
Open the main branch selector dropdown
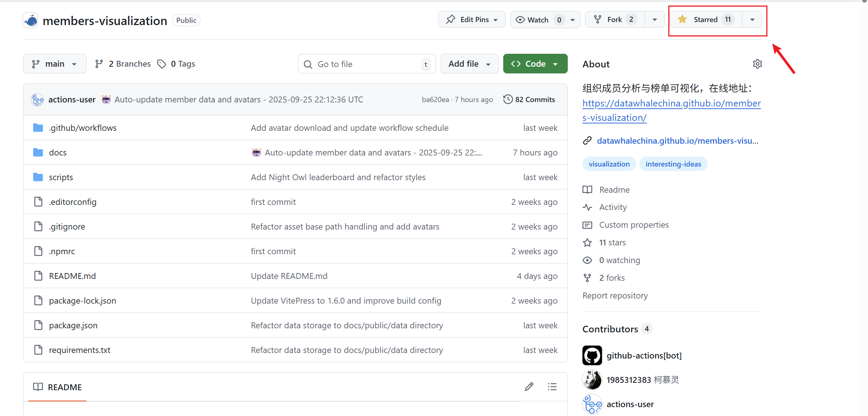55,64
